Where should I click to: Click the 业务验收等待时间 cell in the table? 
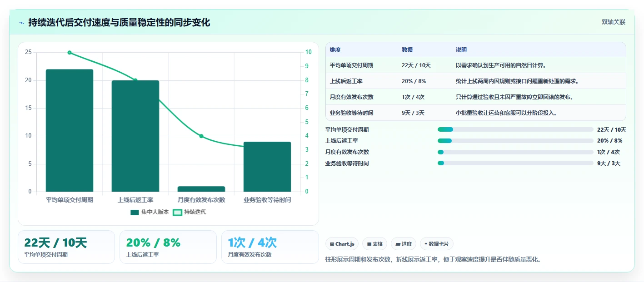(x=352, y=113)
